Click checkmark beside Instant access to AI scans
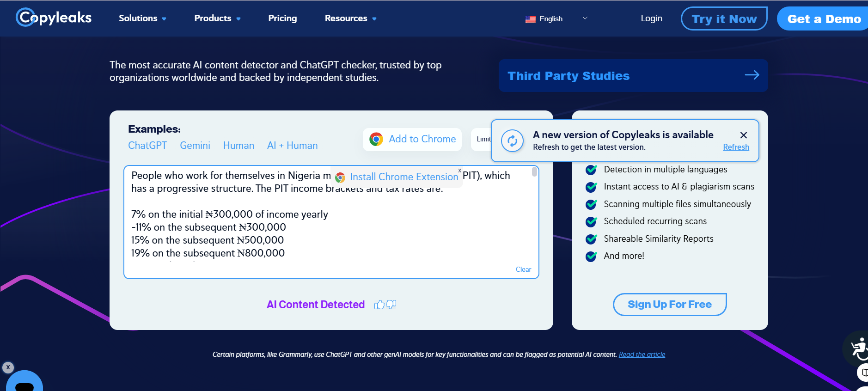This screenshot has width=868, height=391. pos(591,187)
